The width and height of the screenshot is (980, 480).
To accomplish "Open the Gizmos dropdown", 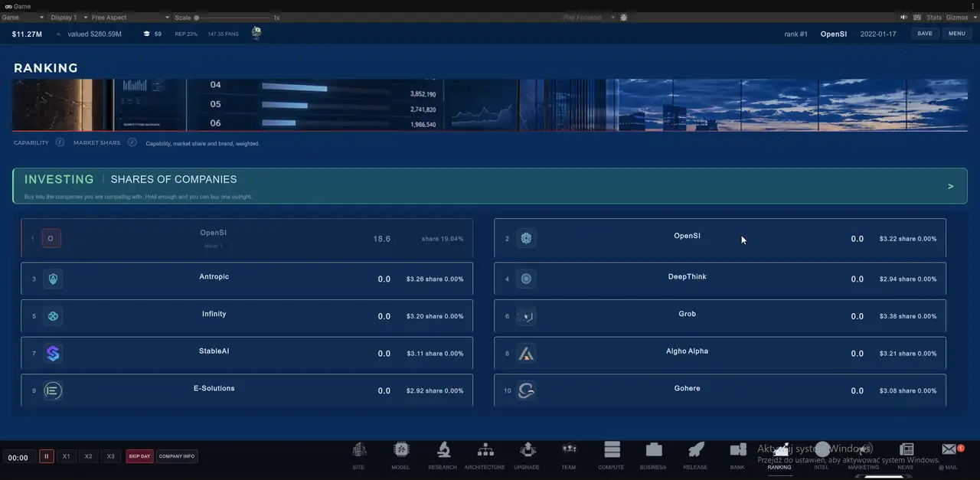I will point(961,17).
